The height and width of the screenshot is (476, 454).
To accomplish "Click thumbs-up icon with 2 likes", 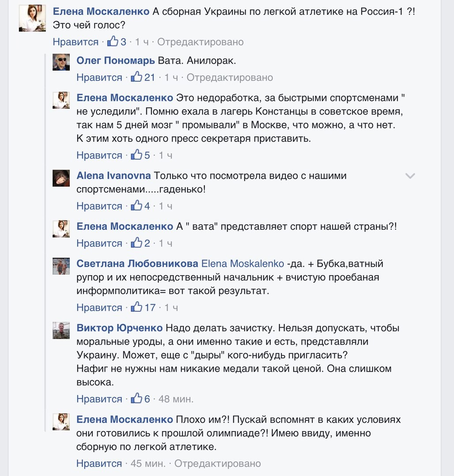I will pos(137,242).
